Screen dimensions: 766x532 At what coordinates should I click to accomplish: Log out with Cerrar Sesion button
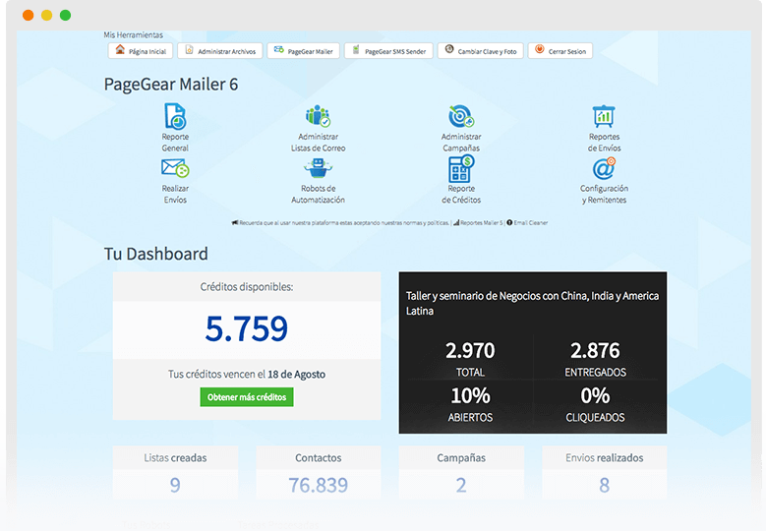click(560, 50)
